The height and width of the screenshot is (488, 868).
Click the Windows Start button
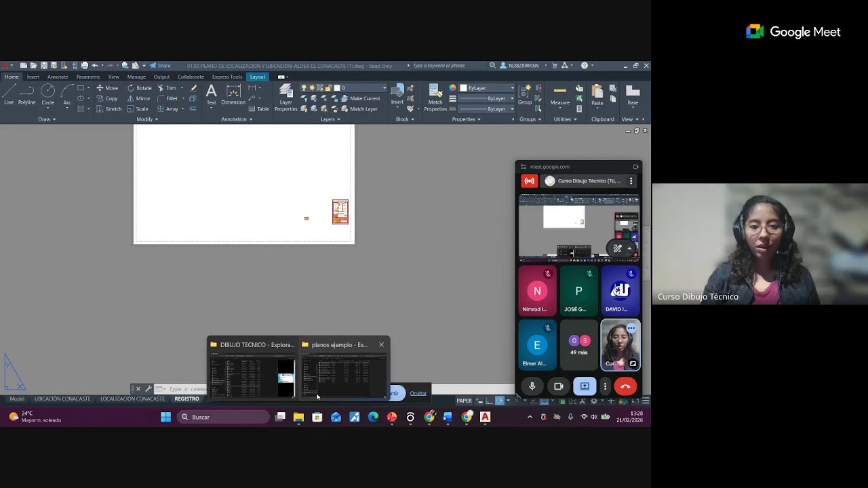pos(165,417)
